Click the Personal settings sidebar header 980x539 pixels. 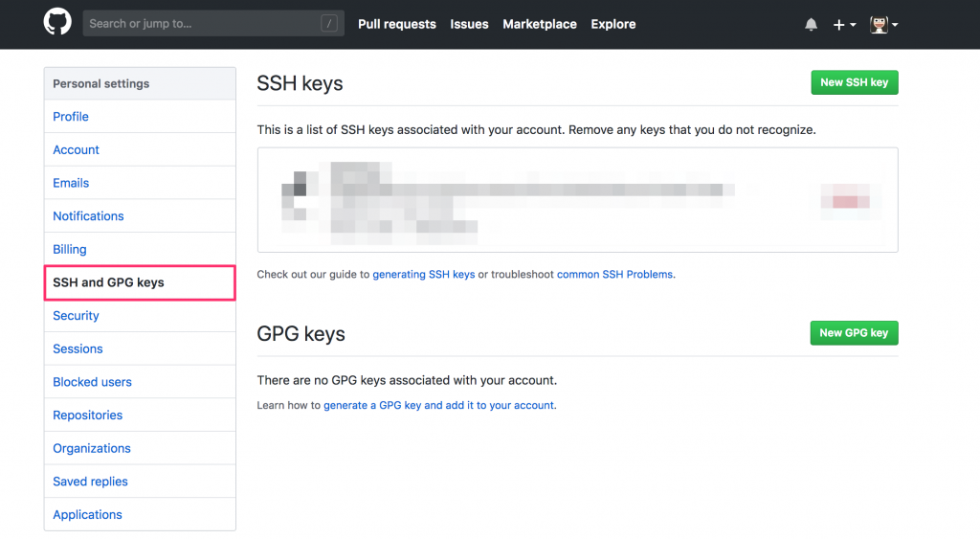140,84
